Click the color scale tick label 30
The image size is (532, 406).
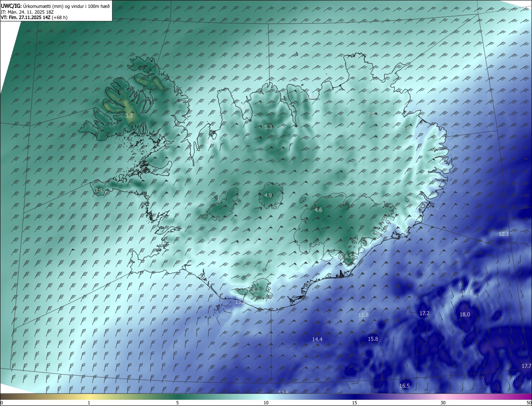pyautogui.click(x=443, y=403)
